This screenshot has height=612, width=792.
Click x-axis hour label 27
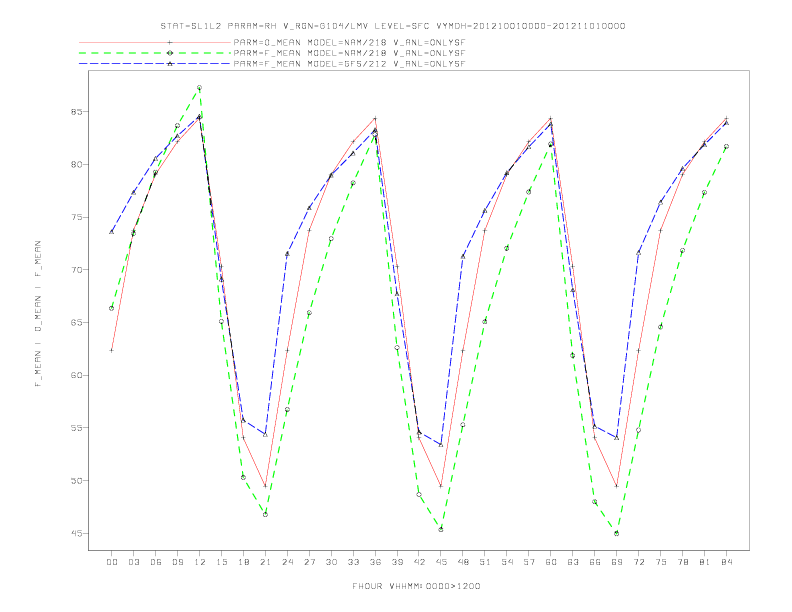point(309,562)
